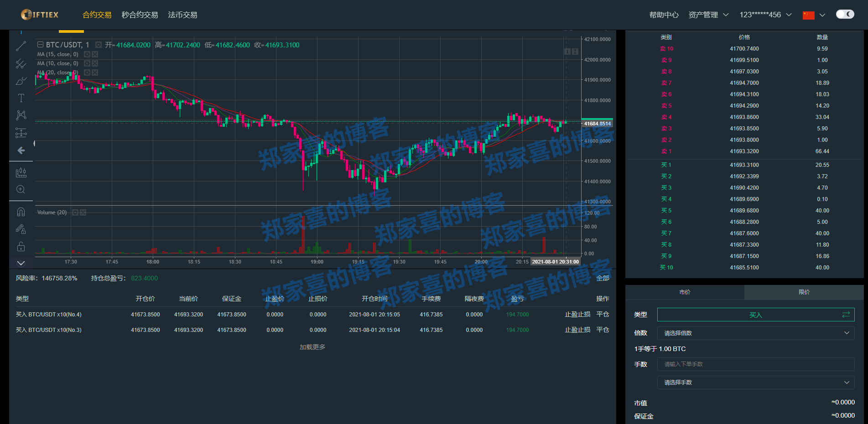Remove the MA (15, close, 0) indicator
The height and width of the screenshot is (424, 868).
pyautogui.click(x=95, y=54)
